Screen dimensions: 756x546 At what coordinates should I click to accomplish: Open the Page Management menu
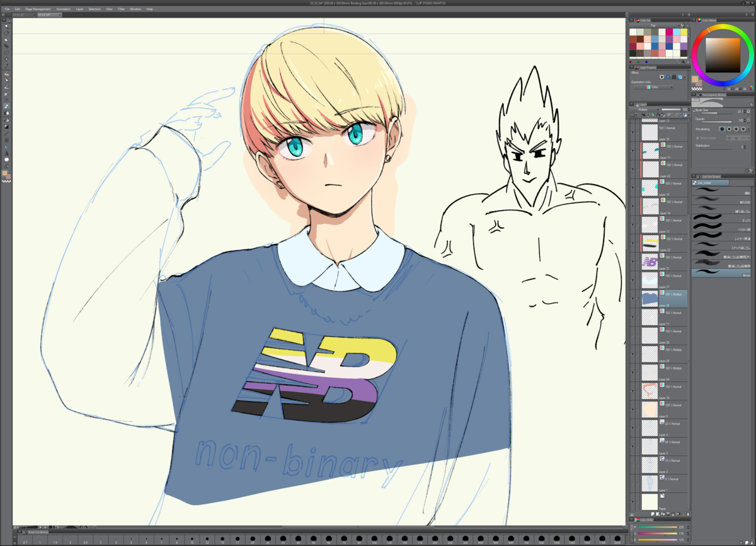pos(38,9)
